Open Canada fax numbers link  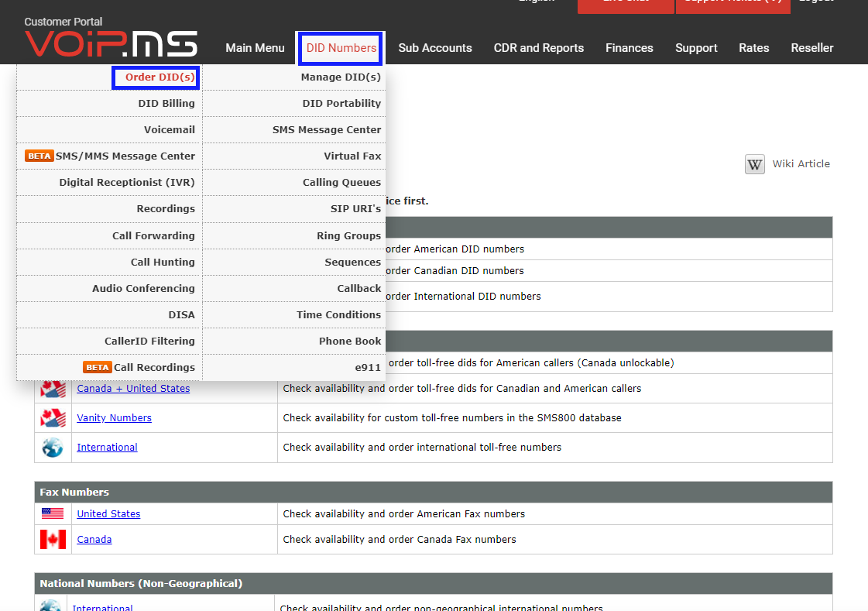pos(94,539)
